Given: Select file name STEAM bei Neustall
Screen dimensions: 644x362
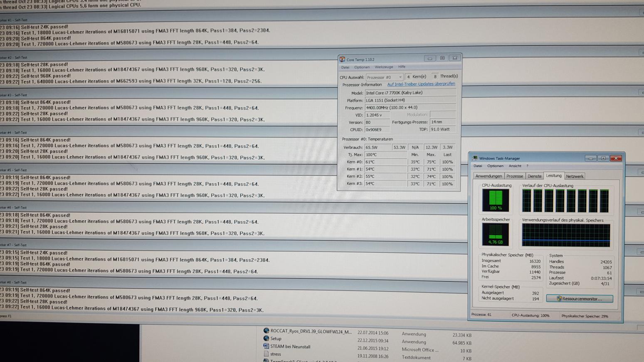Looking at the screenshot, I should click(x=290, y=347).
